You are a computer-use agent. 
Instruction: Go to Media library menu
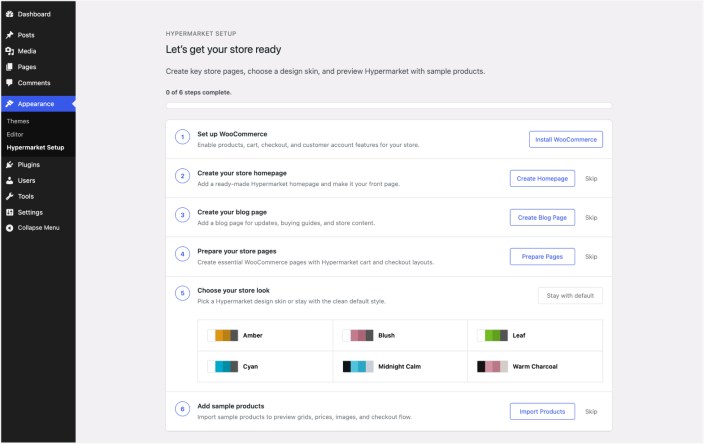pos(38,51)
